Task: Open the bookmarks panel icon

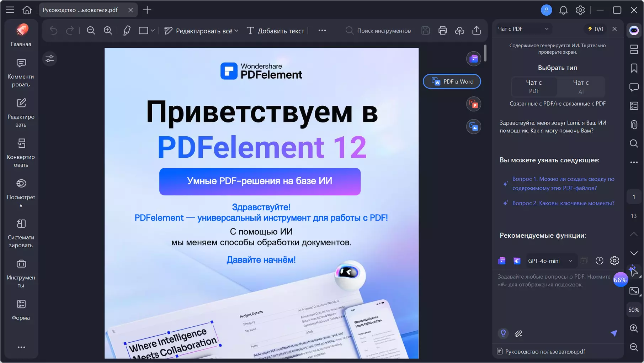Action: click(634, 68)
